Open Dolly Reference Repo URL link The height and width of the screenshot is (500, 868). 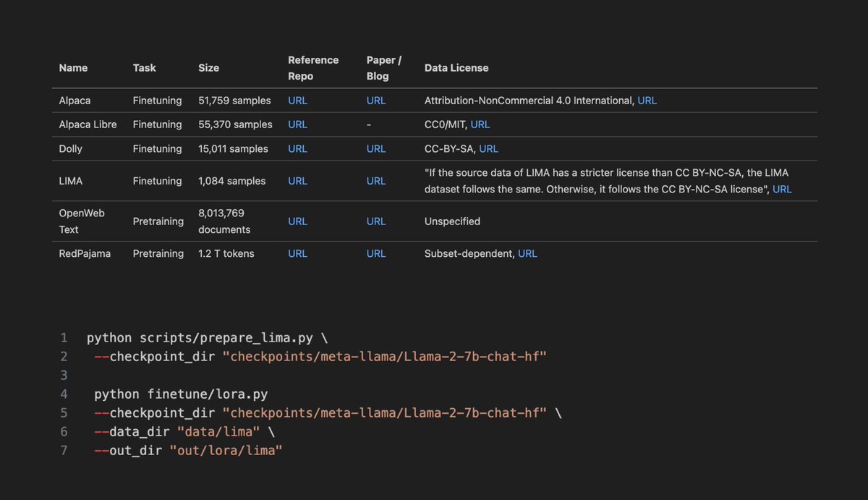click(297, 148)
